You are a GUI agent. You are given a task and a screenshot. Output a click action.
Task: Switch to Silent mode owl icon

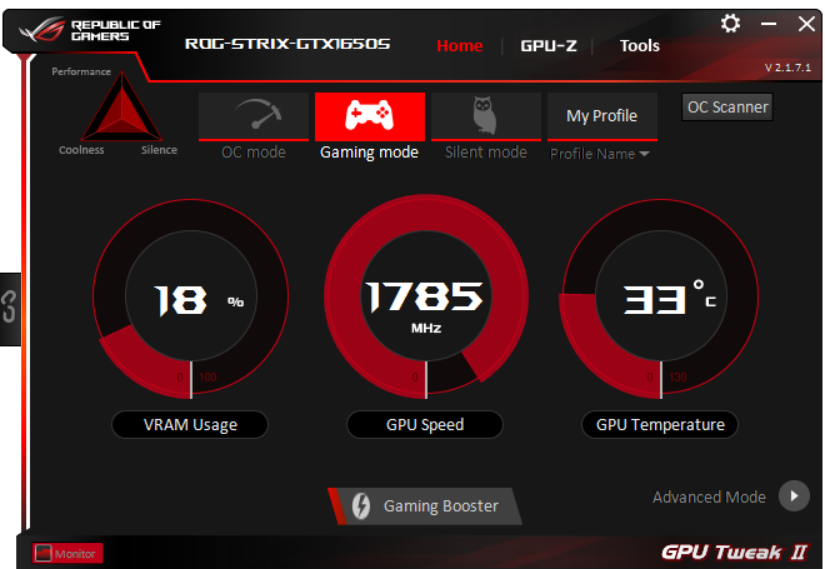click(486, 116)
